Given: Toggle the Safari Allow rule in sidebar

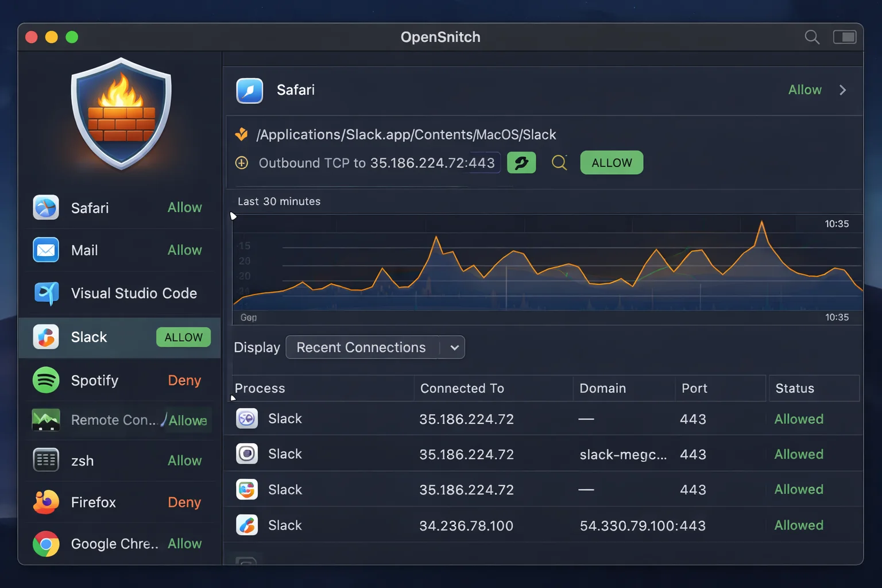Looking at the screenshot, I should (184, 207).
